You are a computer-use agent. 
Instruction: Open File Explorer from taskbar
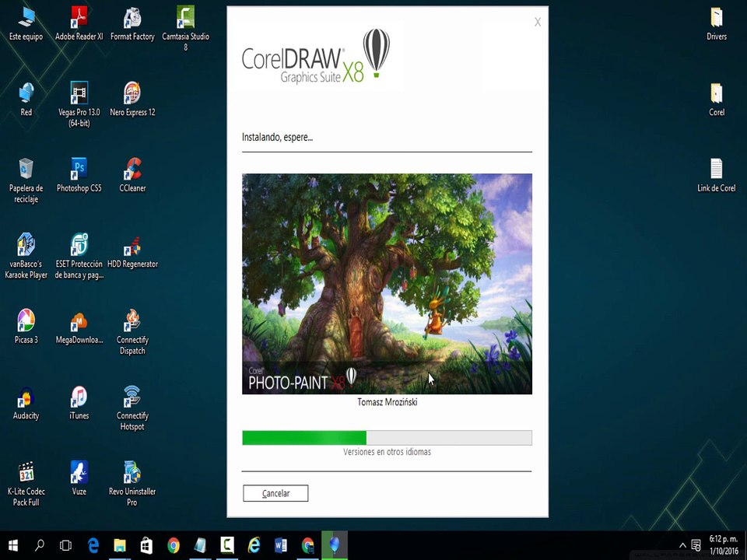tap(120, 545)
